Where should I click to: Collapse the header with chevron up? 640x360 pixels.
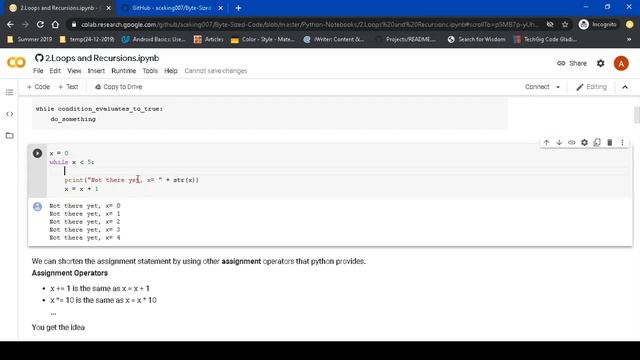pyautogui.click(x=625, y=87)
